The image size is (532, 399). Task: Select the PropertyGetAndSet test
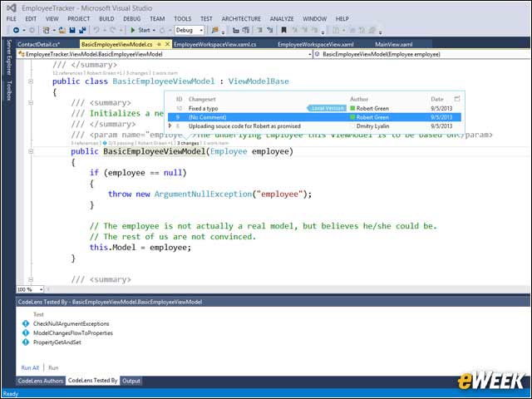[57, 342]
